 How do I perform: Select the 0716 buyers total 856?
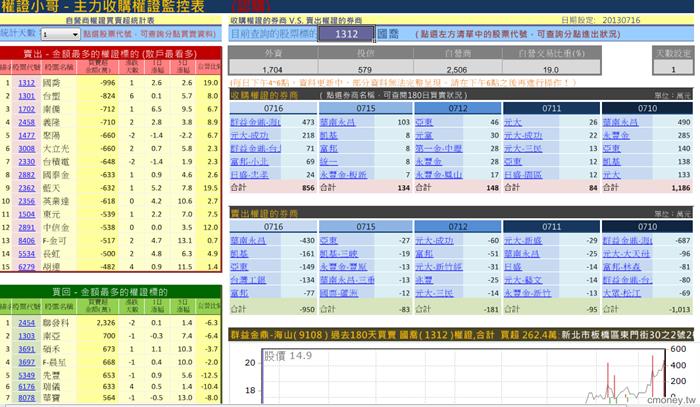[x=308, y=188]
